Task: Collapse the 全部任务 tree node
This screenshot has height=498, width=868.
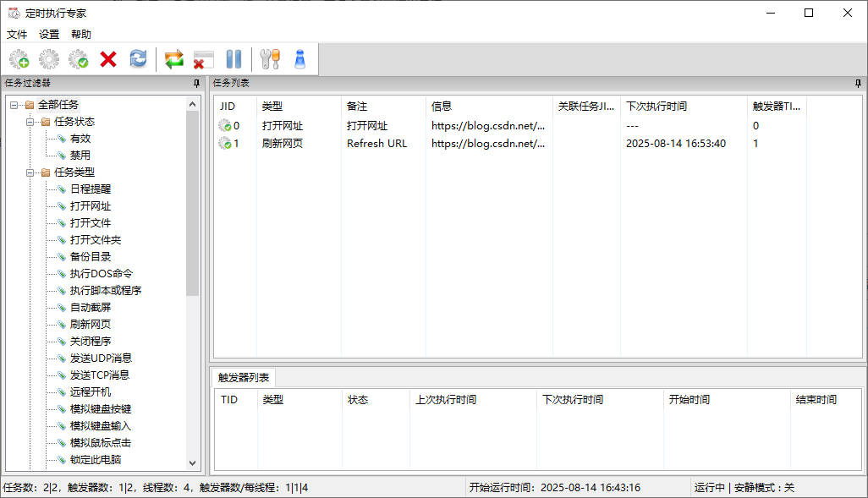Action: pos(14,105)
